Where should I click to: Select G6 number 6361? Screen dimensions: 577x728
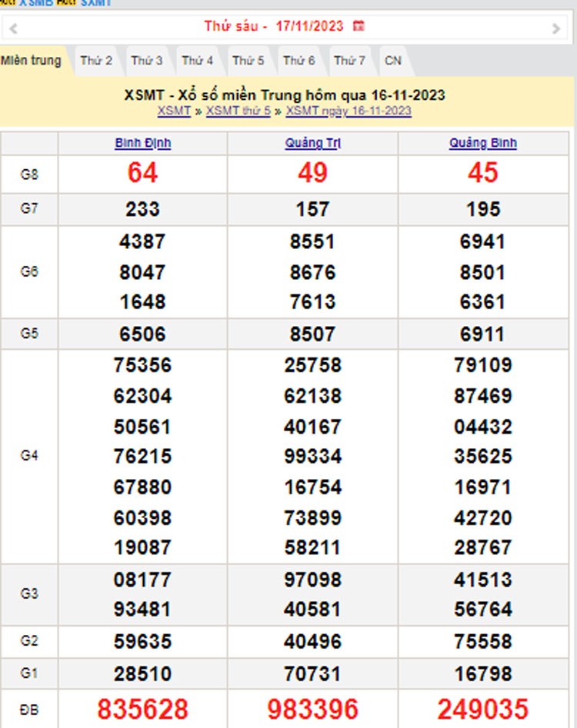(482, 302)
